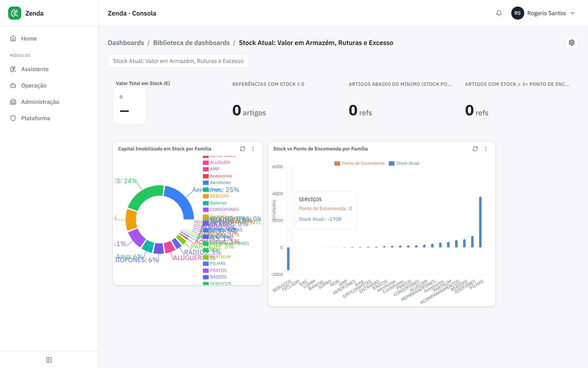Select the Stock Atual dashboard tab
The height and width of the screenshot is (368, 588).
click(178, 61)
